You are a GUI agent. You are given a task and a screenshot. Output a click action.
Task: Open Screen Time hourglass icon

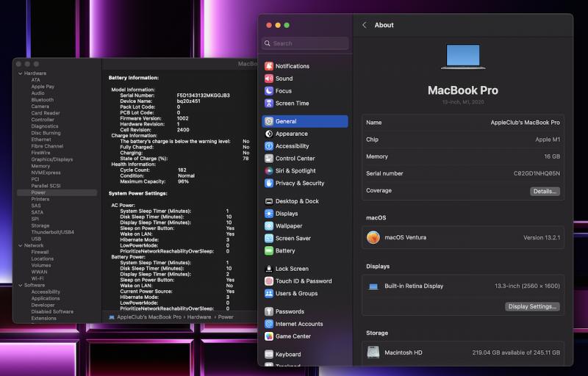click(x=268, y=103)
